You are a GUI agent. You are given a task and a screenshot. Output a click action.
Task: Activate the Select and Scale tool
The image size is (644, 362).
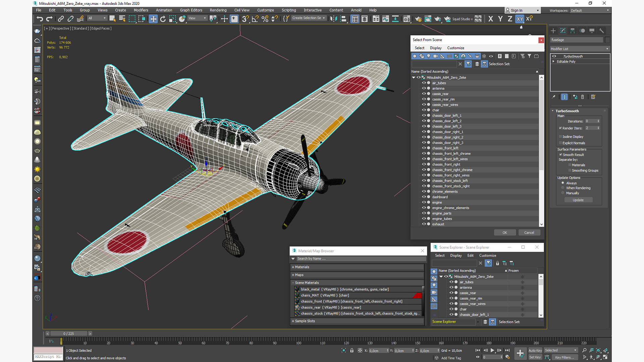coord(172,19)
